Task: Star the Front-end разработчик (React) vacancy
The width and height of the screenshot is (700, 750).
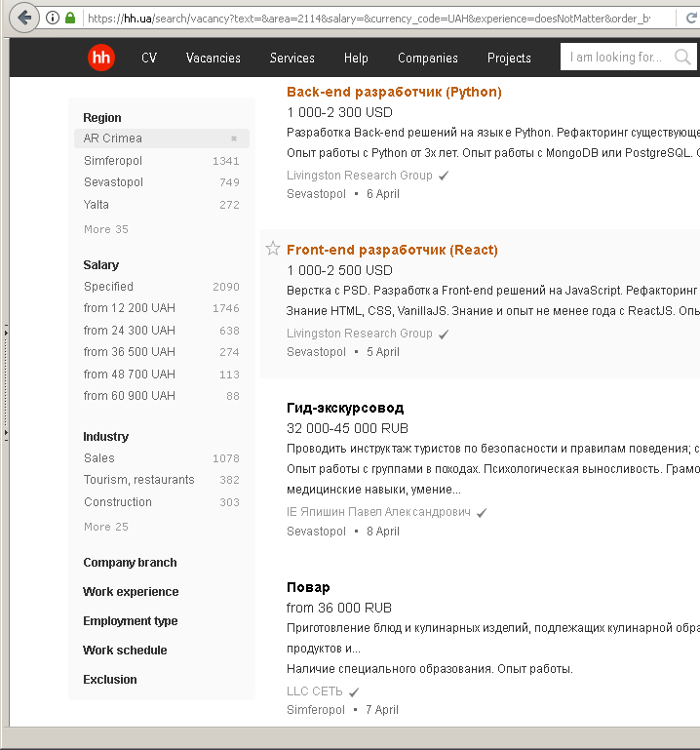Action: click(273, 249)
